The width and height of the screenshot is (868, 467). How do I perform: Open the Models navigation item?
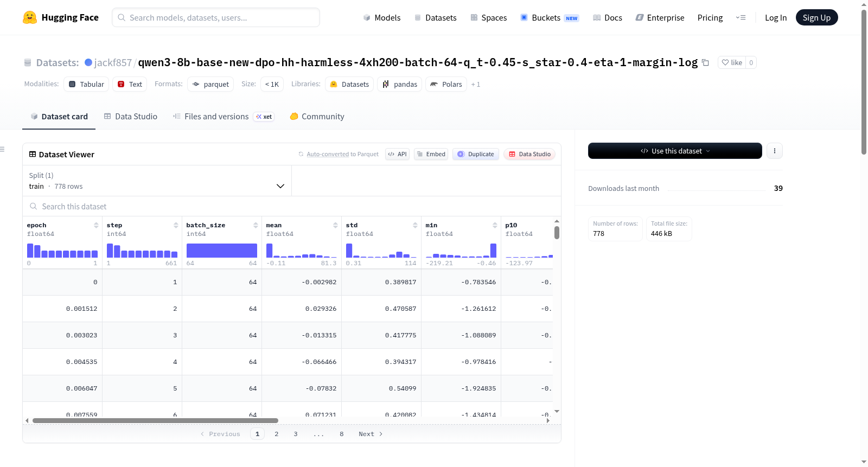pyautogui.click(x=382, y=17)
